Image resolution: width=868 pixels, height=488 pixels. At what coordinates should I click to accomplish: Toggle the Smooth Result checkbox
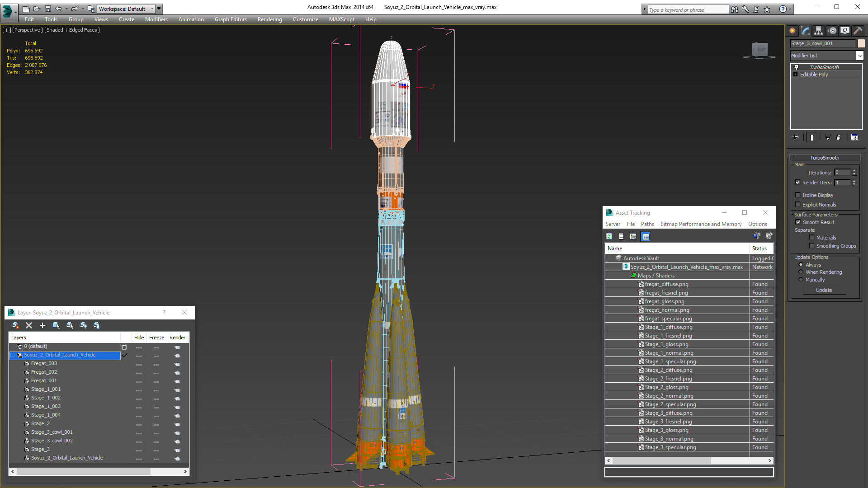798,222
